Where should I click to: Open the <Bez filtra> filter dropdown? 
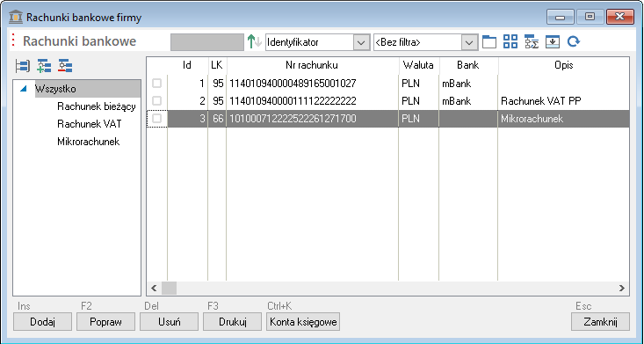tap(469, 42)
